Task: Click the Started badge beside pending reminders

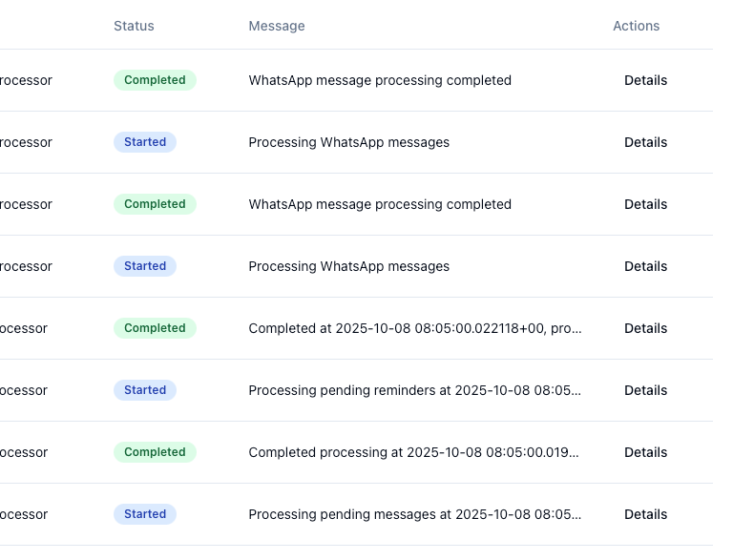Action: [145, 390]
